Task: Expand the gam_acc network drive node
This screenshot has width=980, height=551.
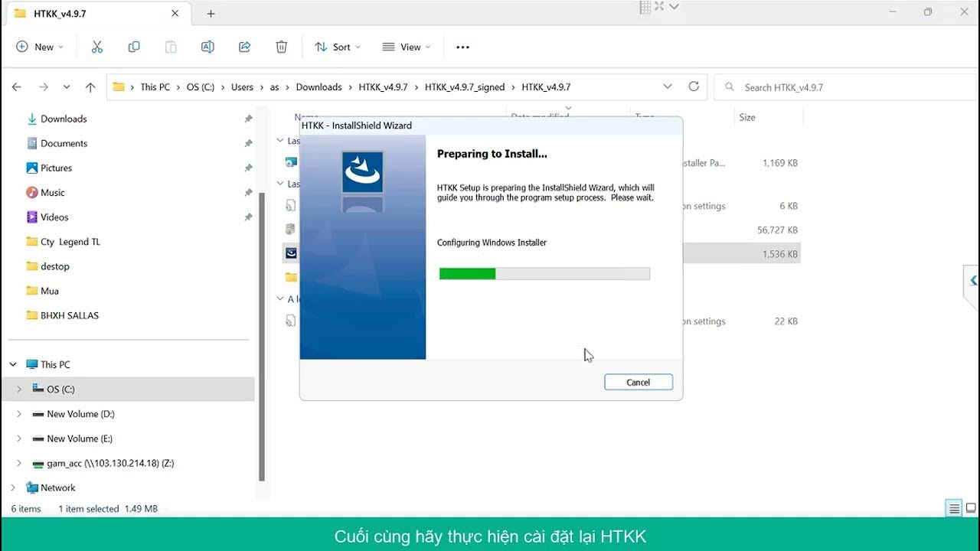Action: (19, 463)
